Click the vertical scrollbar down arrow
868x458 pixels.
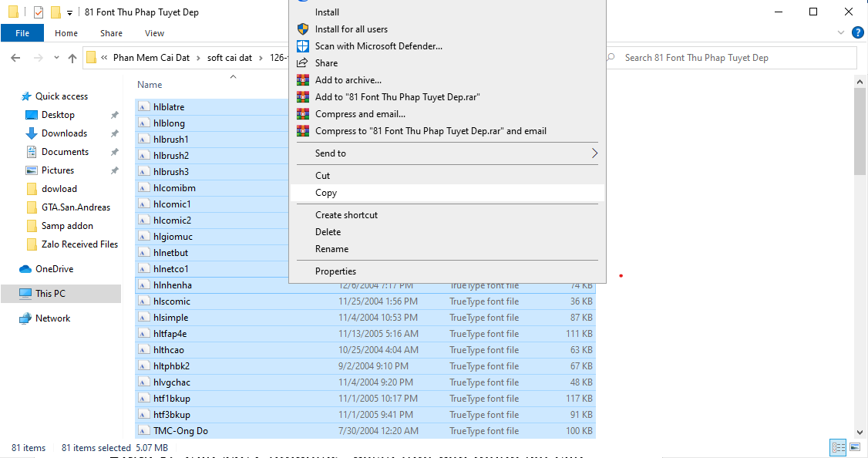click(860, 433)
